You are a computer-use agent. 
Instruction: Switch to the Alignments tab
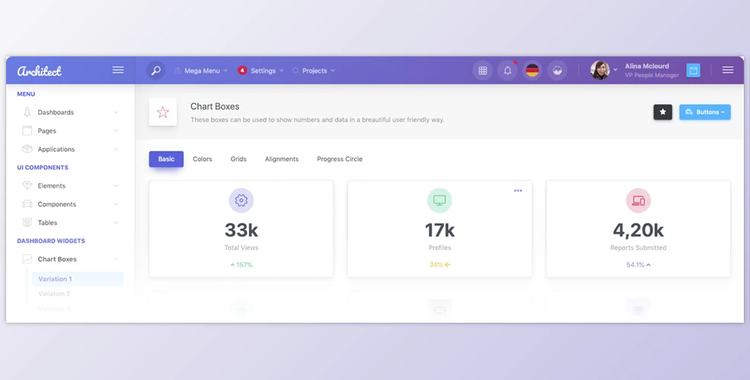[282, 159]
